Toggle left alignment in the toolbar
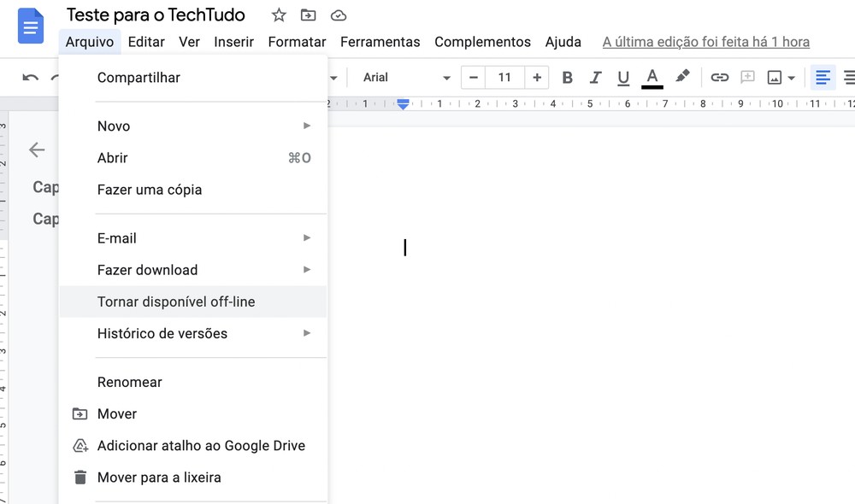Screen dimensions: 855x504 pyautogui.click(x=823, y=77)
